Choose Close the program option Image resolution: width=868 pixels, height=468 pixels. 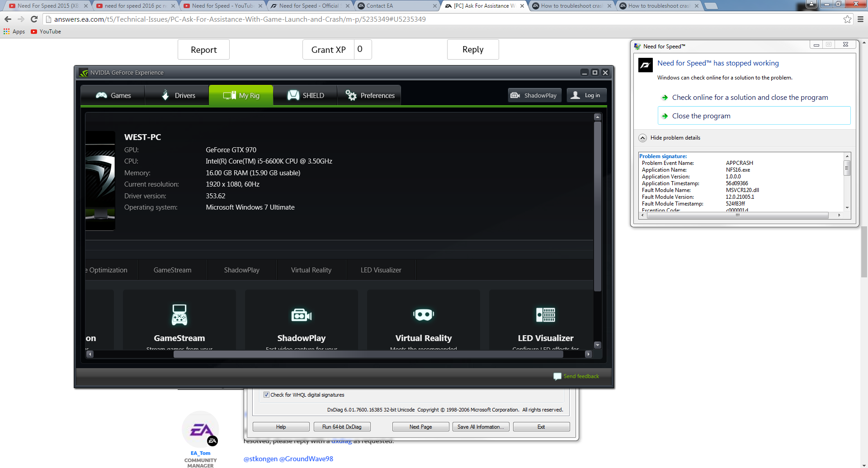pyautogui.click(x=701, y=116)
